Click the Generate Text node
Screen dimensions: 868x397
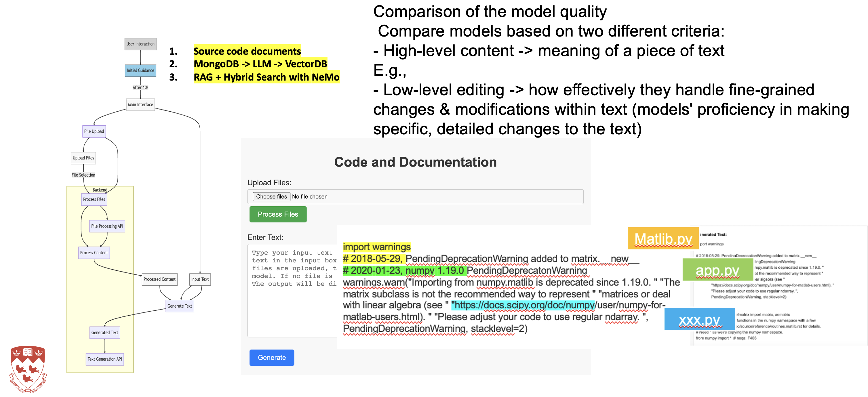pos(180,306)
